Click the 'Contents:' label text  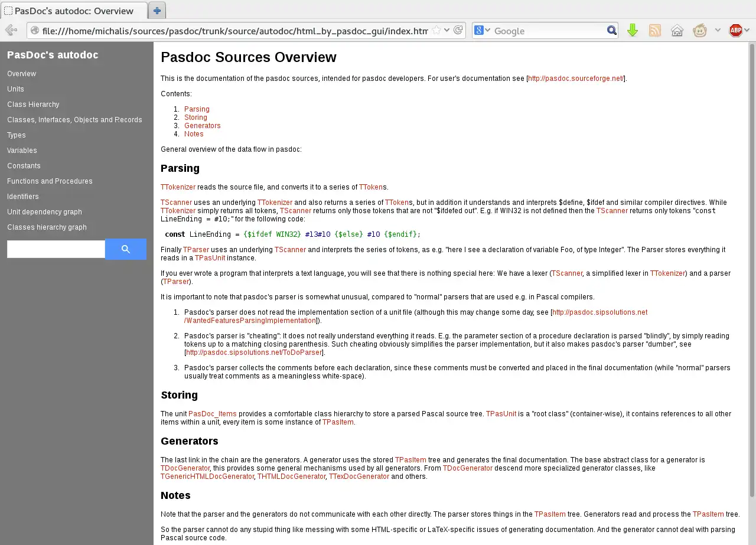176,94
